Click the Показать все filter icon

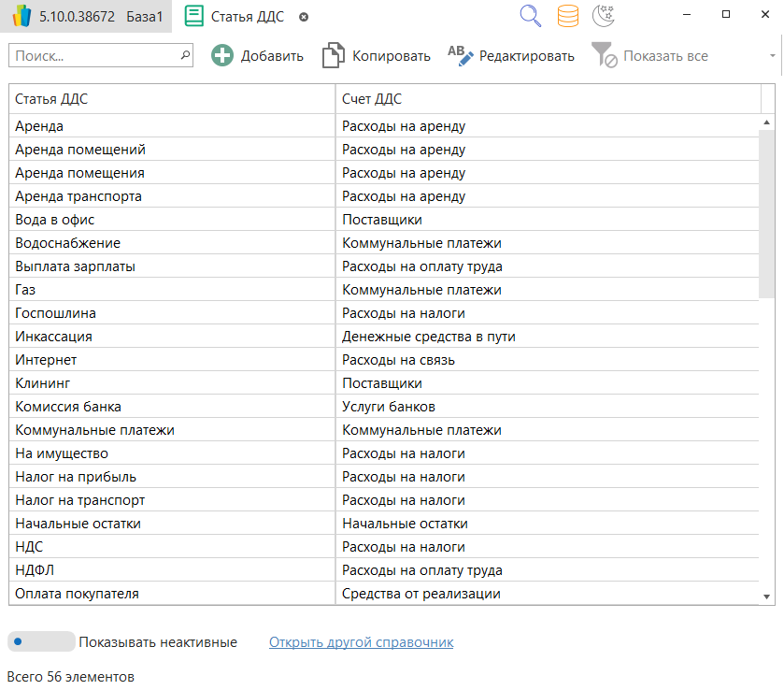[604, 56]
